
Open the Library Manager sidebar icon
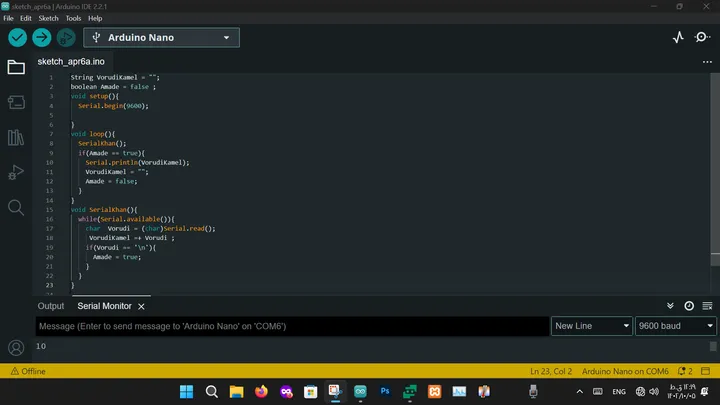[16, 137]
